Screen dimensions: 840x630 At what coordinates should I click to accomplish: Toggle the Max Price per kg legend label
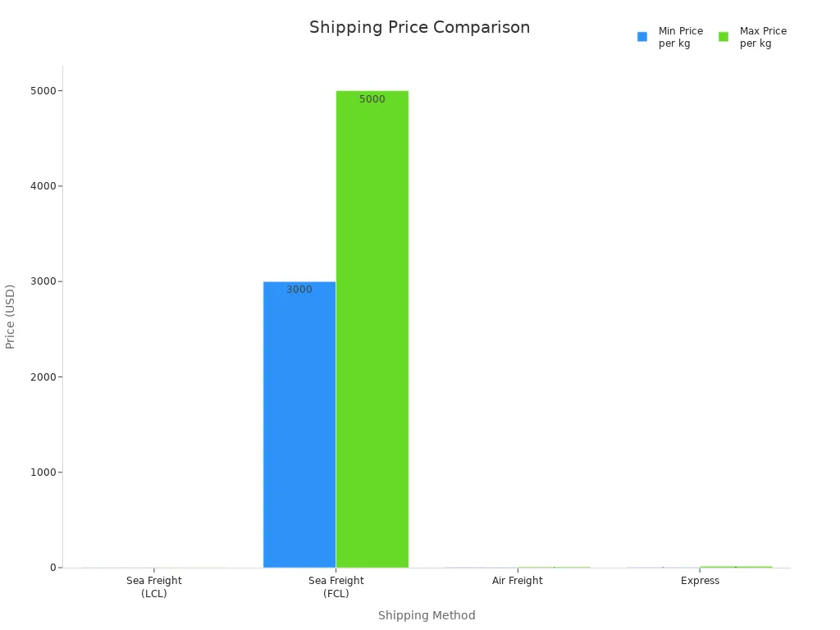pos(763,37)
